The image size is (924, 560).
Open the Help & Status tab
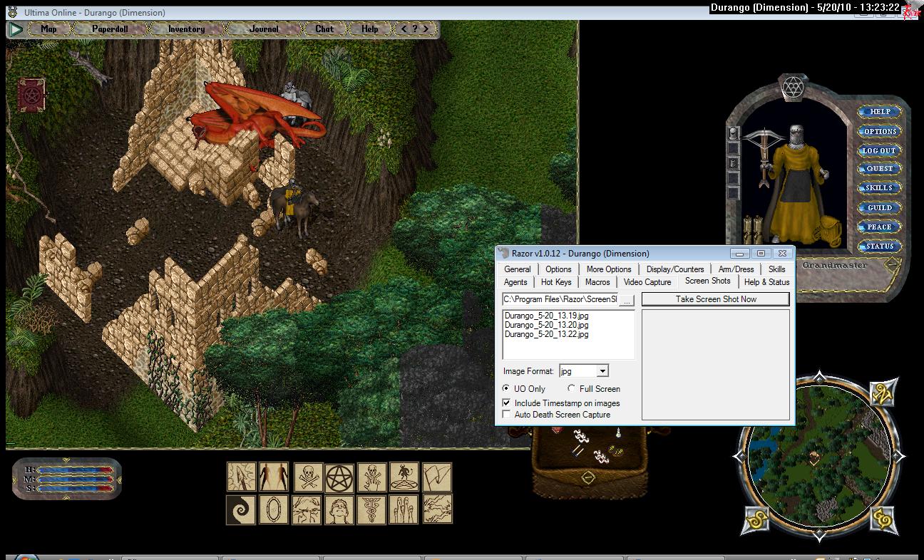[x=766, y=282]
